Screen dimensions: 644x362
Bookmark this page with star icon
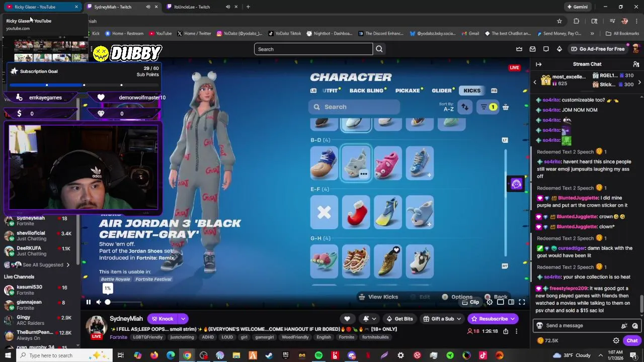click(x=559, y=21)
